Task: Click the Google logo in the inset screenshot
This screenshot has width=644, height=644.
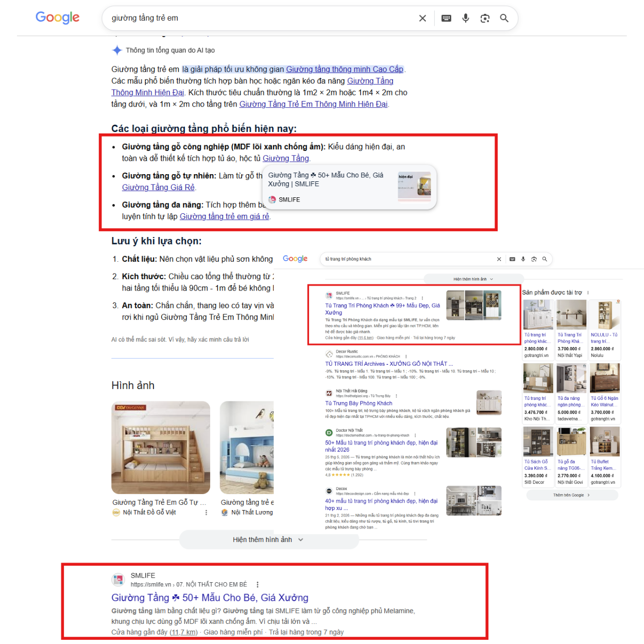Action: click(x=295, y=259)
